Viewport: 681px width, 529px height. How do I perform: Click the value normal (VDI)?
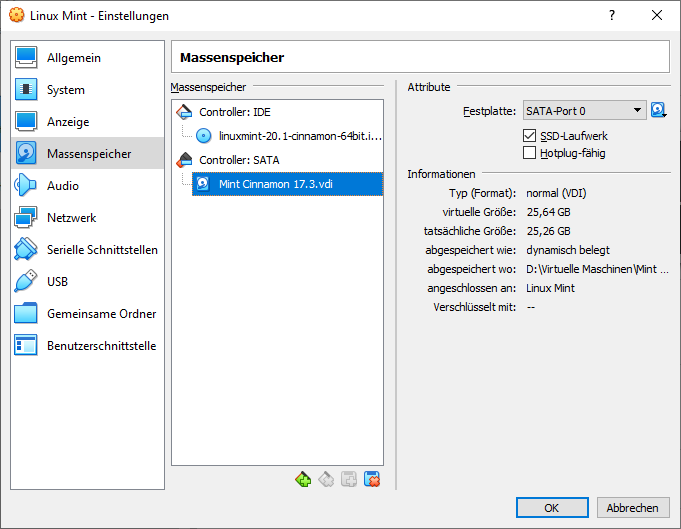(x=556, y=193)
